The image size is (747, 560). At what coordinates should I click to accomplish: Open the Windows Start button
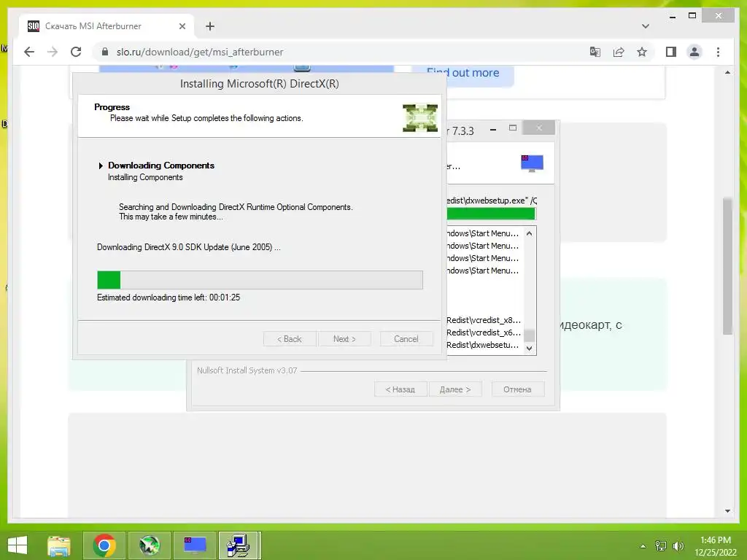click(18, 545)
